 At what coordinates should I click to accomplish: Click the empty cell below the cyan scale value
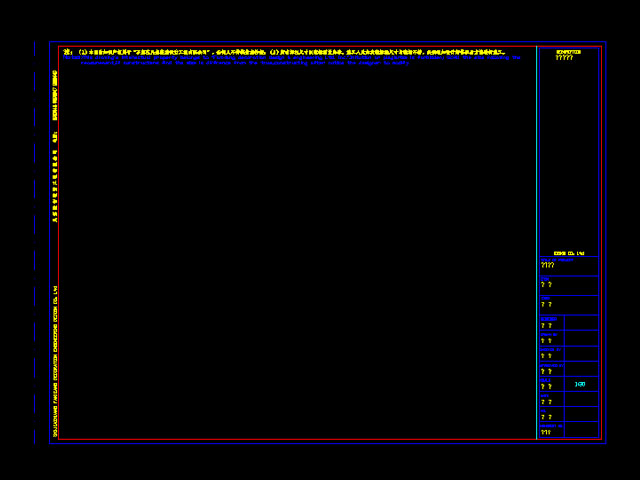point(581,399)
